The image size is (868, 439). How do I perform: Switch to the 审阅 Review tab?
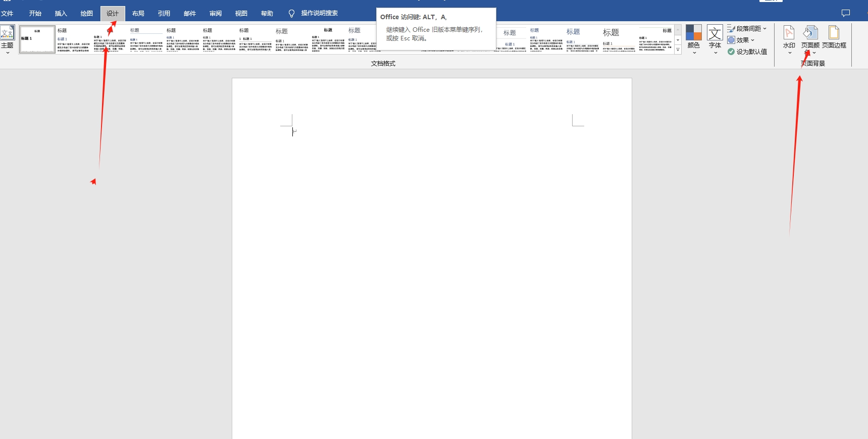(x=216, y=14)
